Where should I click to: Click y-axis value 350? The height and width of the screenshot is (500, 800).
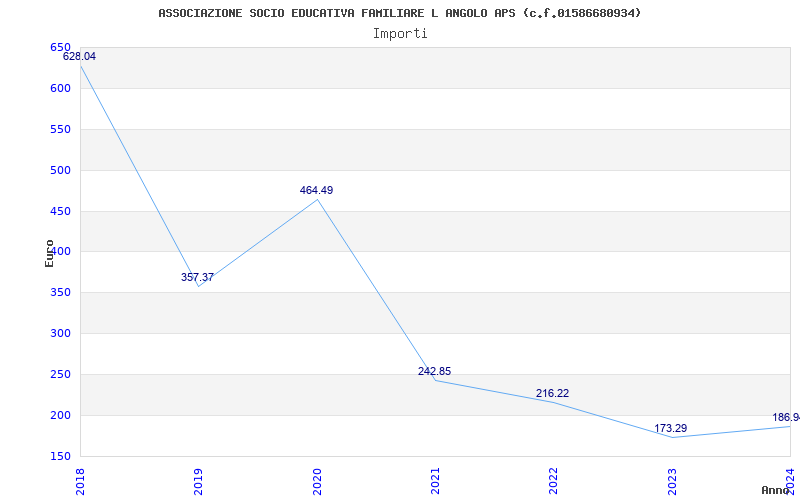coord(60,293)
